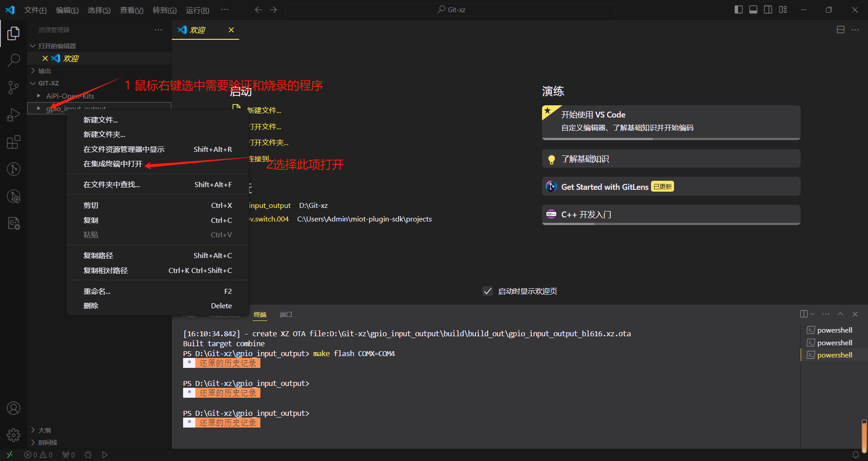This screenshot has height=461, width=868.
Task: Open the title bar overflow menu ellipsis
Action: coord(225,9)
